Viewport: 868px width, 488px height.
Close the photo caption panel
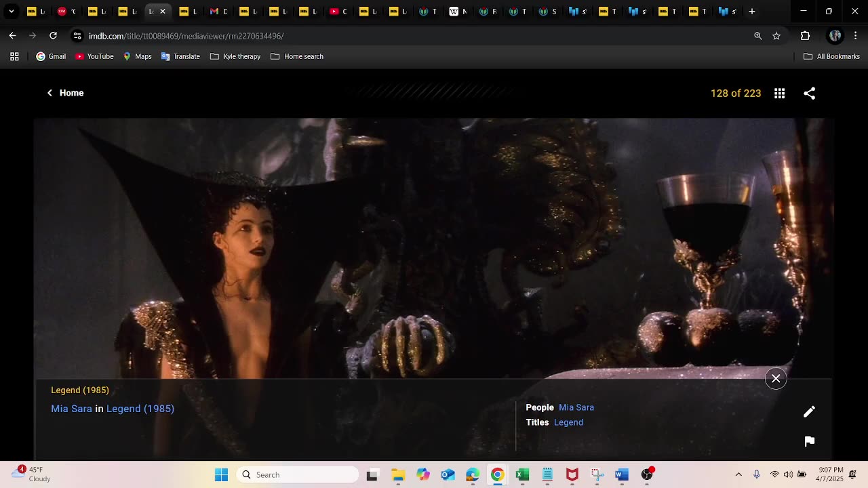[776, 378]
